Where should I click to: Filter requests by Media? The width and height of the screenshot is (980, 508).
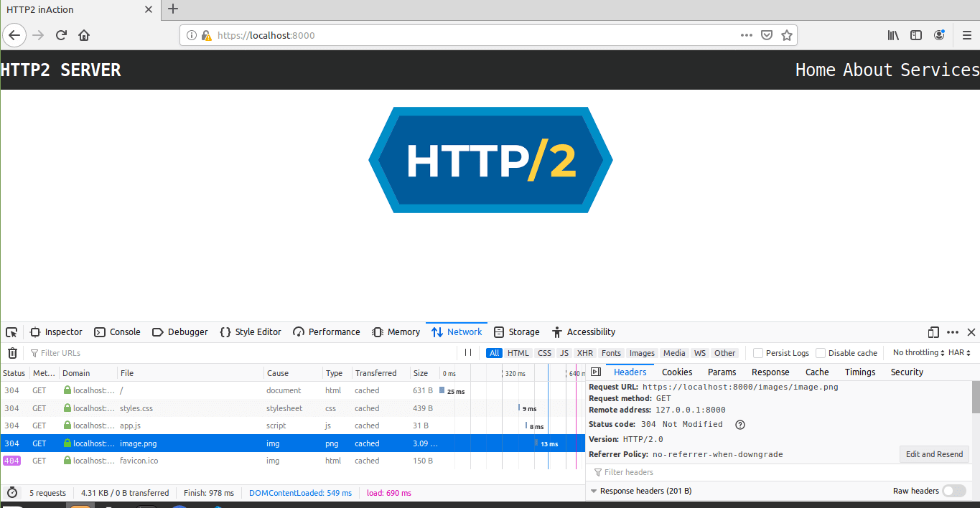674,353
